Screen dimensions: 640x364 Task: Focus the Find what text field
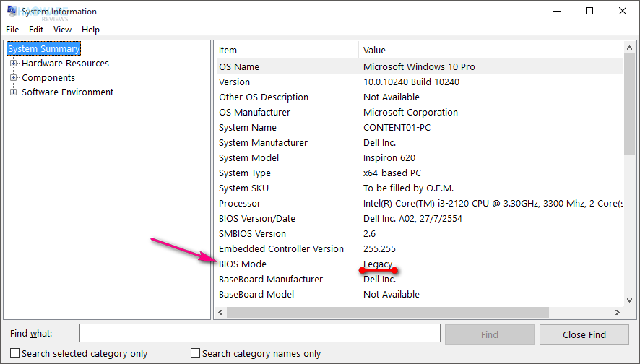click(259, 333)
